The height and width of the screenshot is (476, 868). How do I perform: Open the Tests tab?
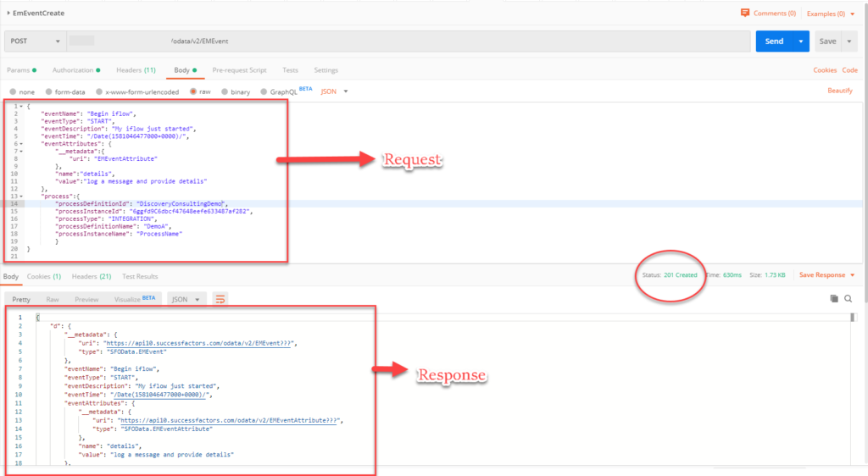(290, 70)
